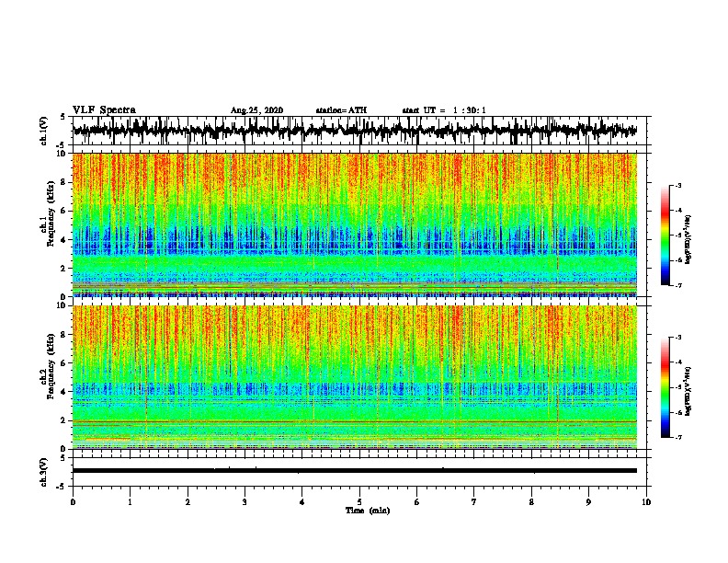Click inside the ch.1 spectrogram plot

pyautogui.click(x=355, y=224)
